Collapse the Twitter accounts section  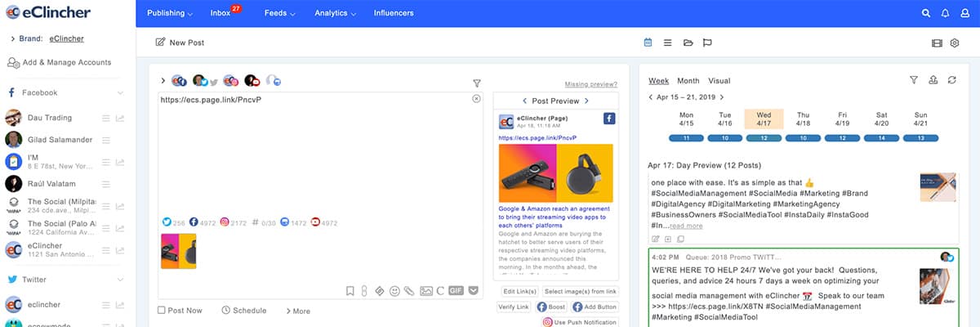(x=120, y=280)
